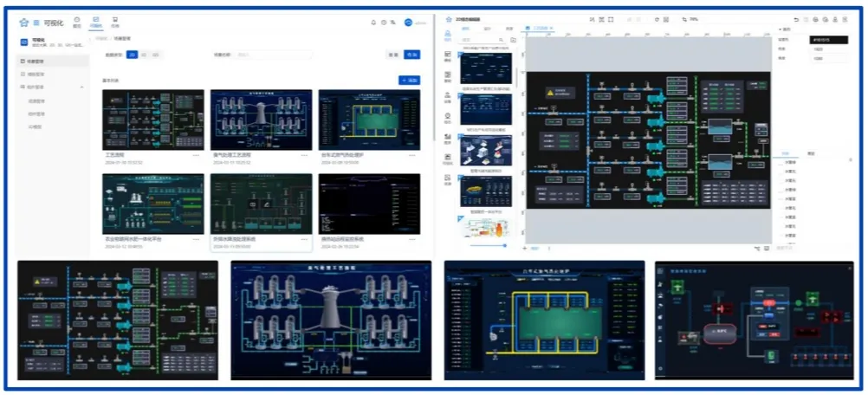Open the round blue user avatar menu
The width and height of the screenshot is (868, 395).
[x=409, y=23]
